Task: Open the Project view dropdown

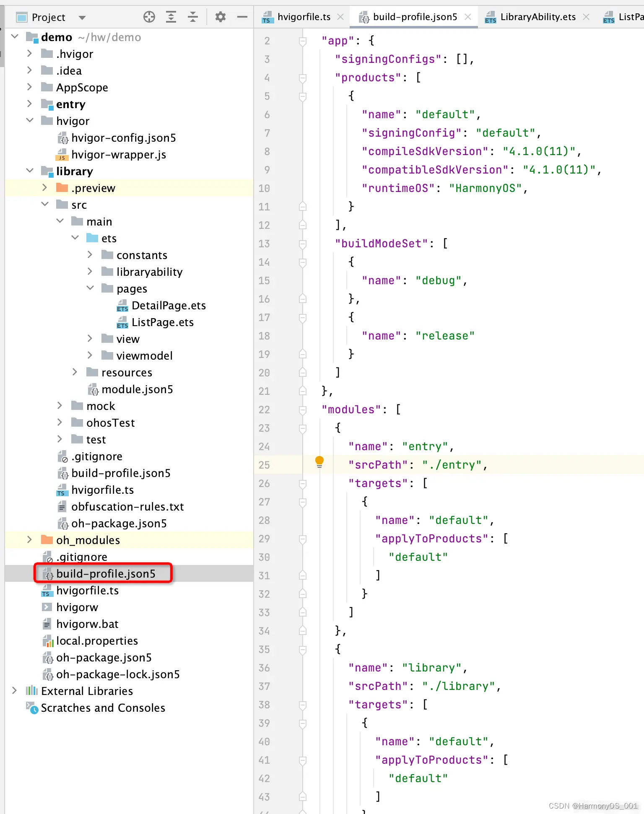Action: (x=82, y=18)
